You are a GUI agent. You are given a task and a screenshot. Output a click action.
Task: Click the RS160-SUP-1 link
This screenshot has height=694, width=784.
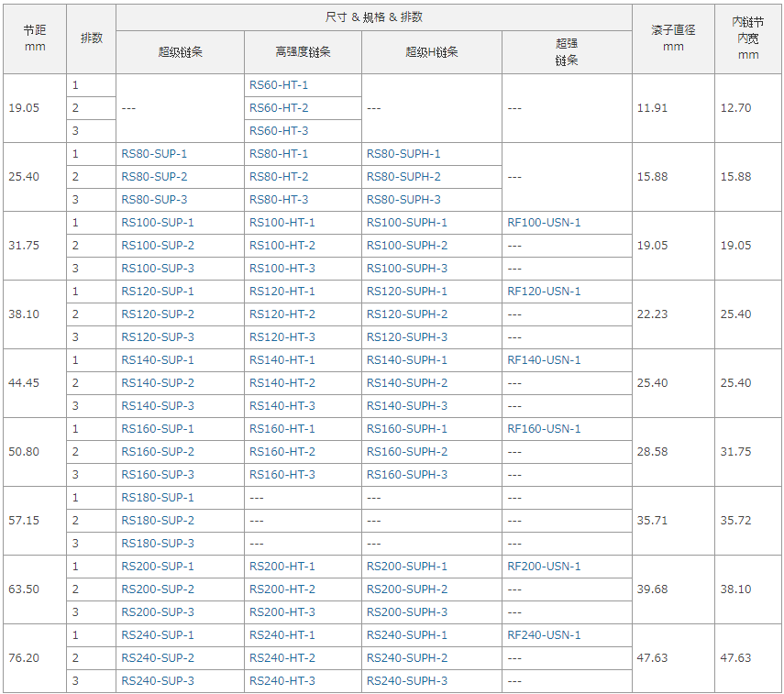(x=158, y=429)
